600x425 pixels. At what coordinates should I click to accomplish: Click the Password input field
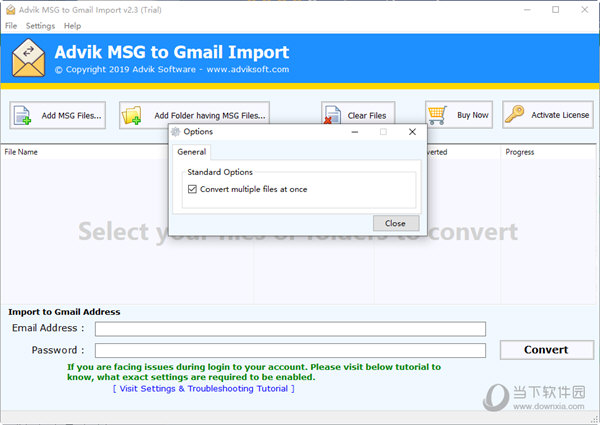(290, 350)
